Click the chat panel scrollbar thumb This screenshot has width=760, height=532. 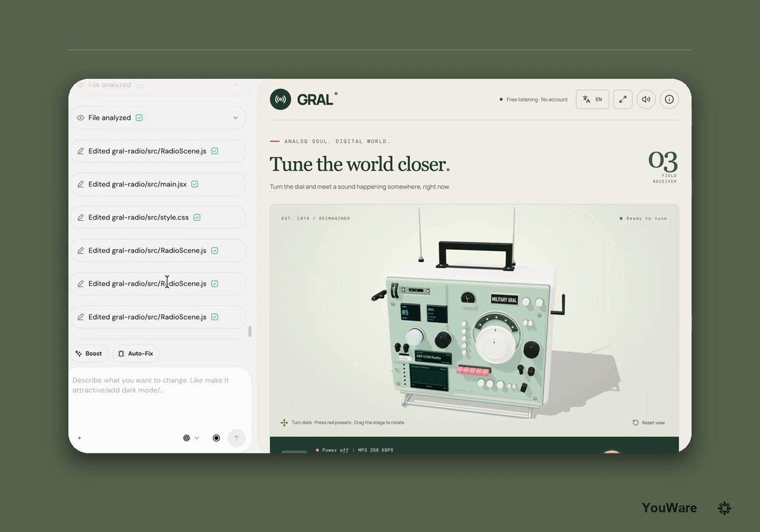(x=250, y=332)
